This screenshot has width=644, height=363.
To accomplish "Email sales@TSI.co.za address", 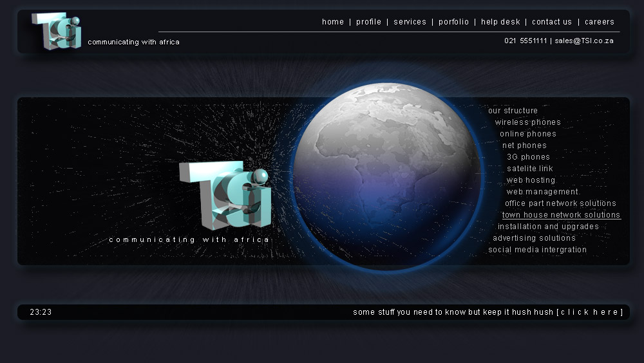I will pos(584,41).
